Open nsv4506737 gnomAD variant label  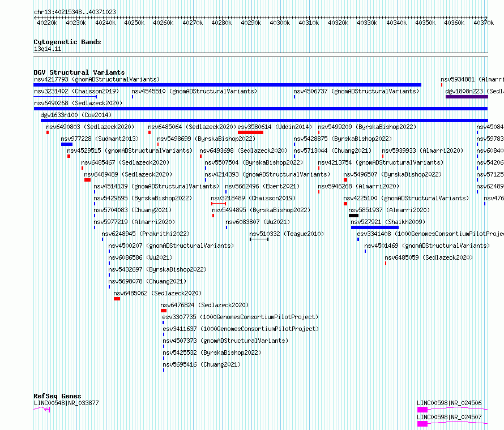(x=356, y=91)
